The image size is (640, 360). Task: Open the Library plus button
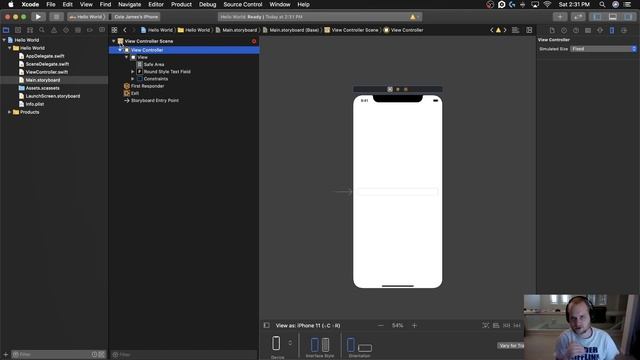point(560,17)
